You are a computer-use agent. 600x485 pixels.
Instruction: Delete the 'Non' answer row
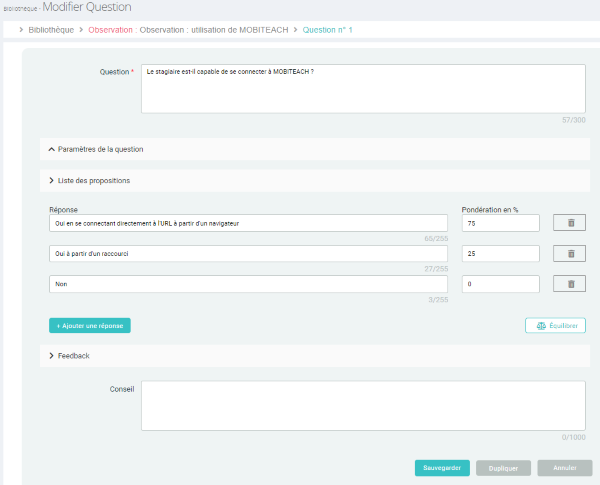tap(569, 284)
